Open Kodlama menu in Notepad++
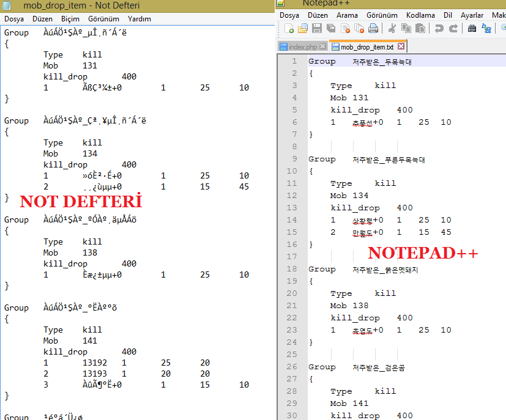The image size is (506, 420). pos(420,15)
